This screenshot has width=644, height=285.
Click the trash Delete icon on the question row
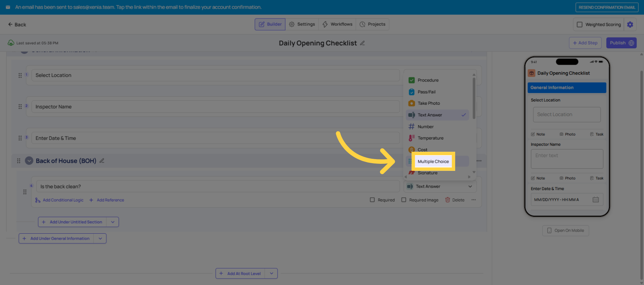click(x=447, y=200)
